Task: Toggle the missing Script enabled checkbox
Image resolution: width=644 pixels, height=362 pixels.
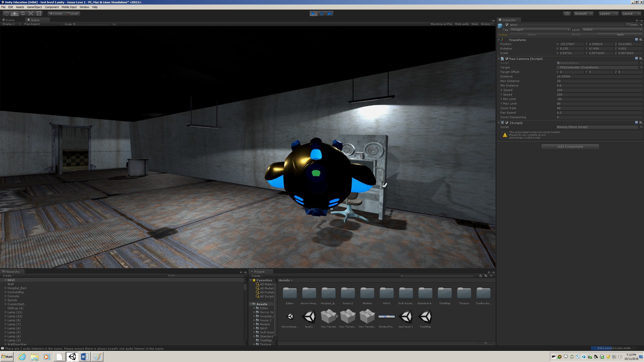Action: (x=507, y=123)
